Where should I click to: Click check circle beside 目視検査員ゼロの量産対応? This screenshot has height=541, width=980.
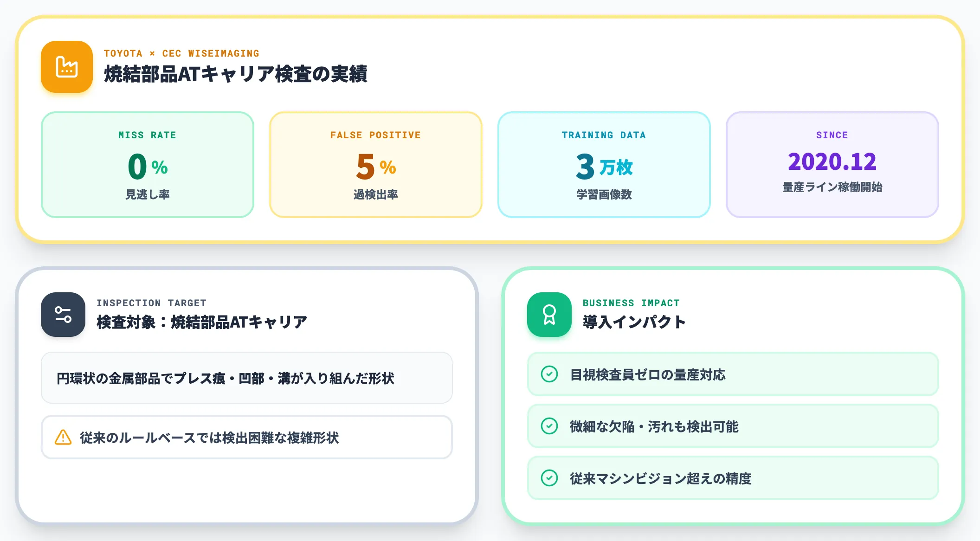(549, 374)
